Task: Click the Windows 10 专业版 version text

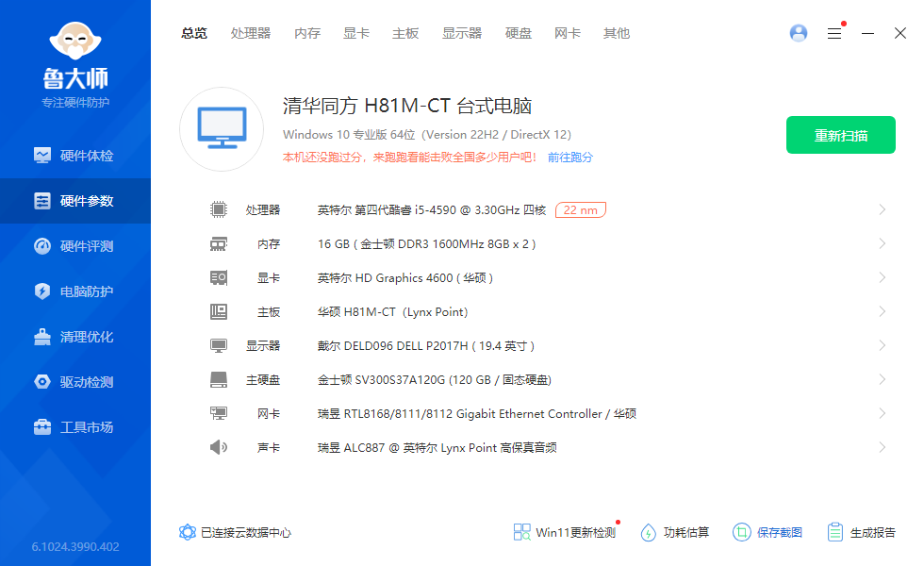Action: coord(426,134)
